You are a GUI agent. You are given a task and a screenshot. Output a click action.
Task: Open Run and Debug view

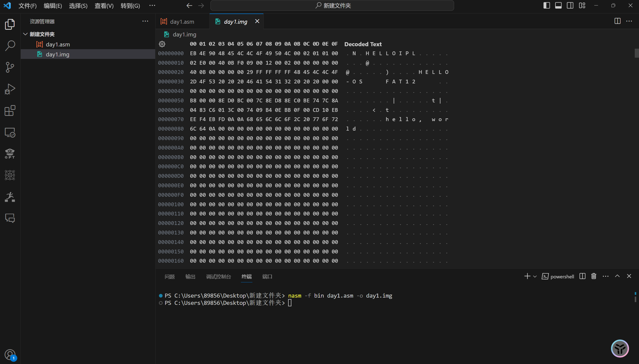pos(10,89)
